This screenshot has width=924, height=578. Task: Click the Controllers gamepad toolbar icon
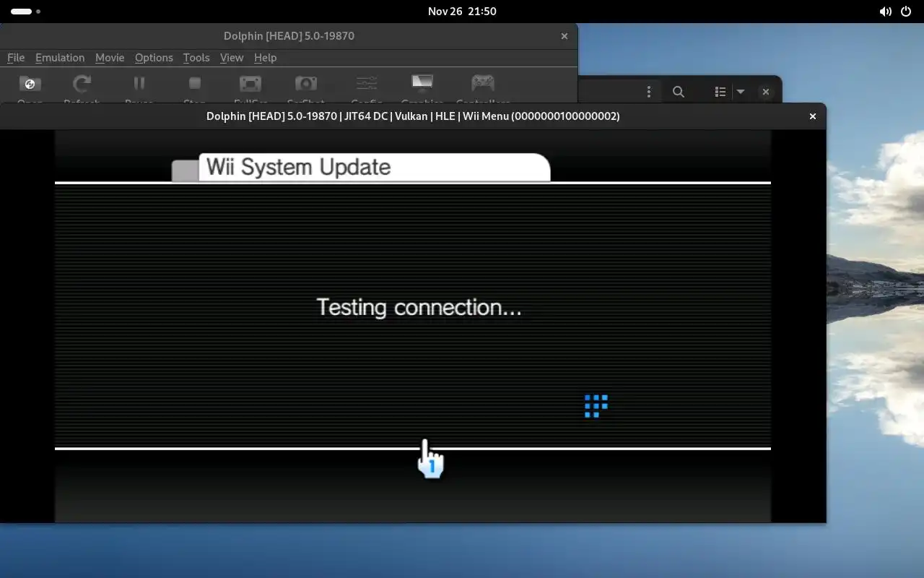[x=483, y=82]
